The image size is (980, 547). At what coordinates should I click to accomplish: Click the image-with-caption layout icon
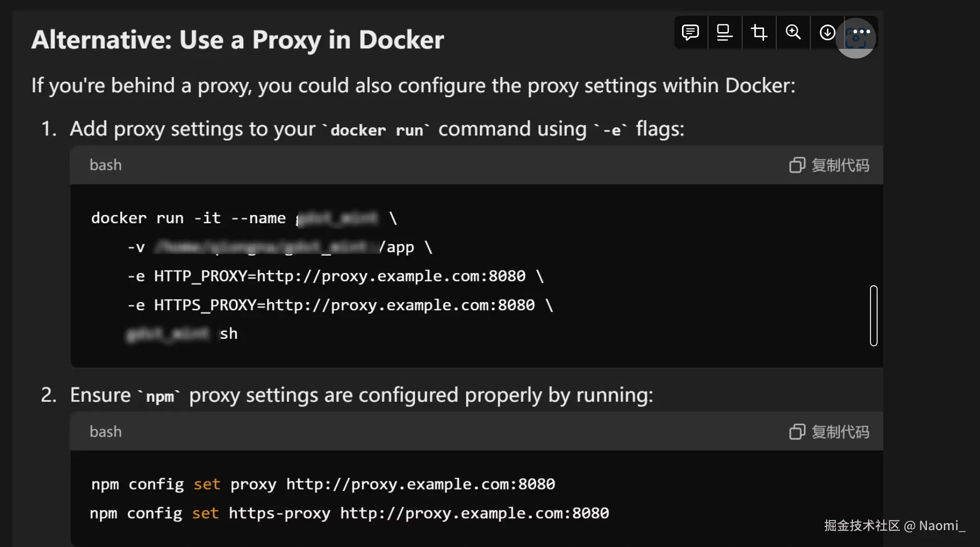pyautogui.click(x=724, y=33)
